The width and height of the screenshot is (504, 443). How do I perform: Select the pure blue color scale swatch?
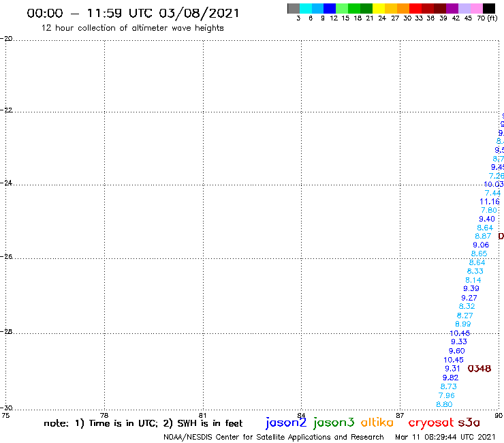click(x=330, y=8)
